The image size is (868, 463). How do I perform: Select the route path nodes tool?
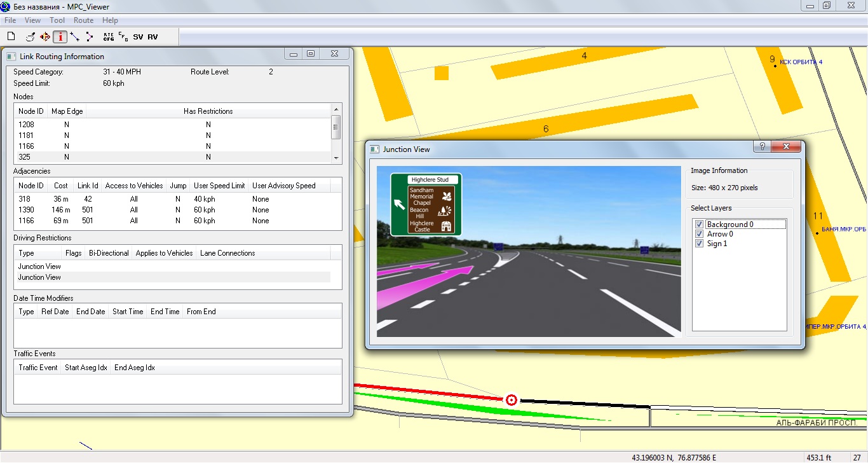pos(90,37)
